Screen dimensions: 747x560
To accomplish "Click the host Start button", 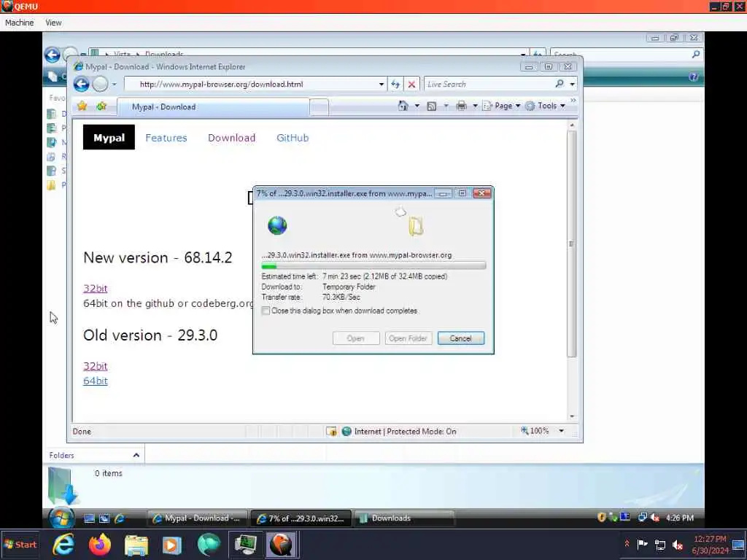I will click(20, 545).
